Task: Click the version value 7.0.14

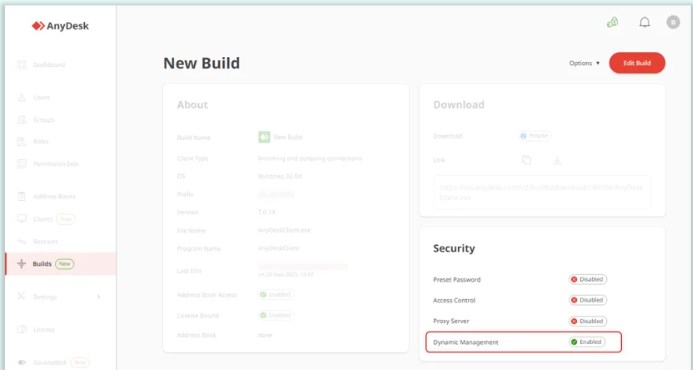Action: coord(267,212)
